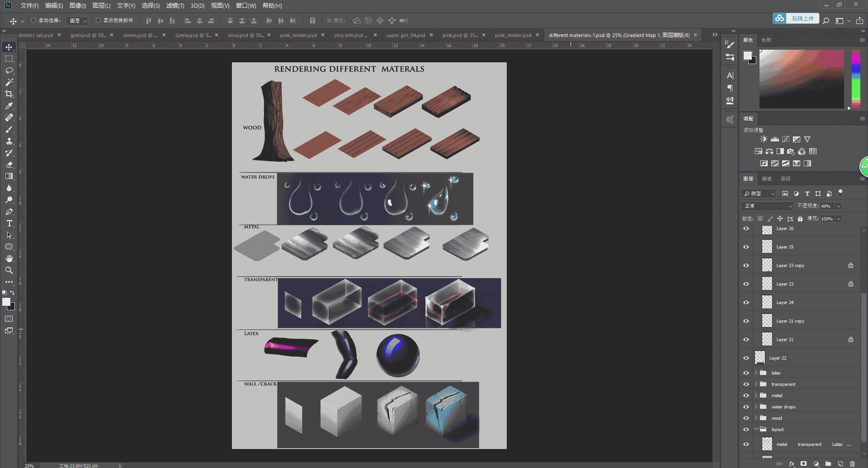Select the Clone Stamp tool
868x468 pixels.
pyautogui.click(x=9, y=141)
